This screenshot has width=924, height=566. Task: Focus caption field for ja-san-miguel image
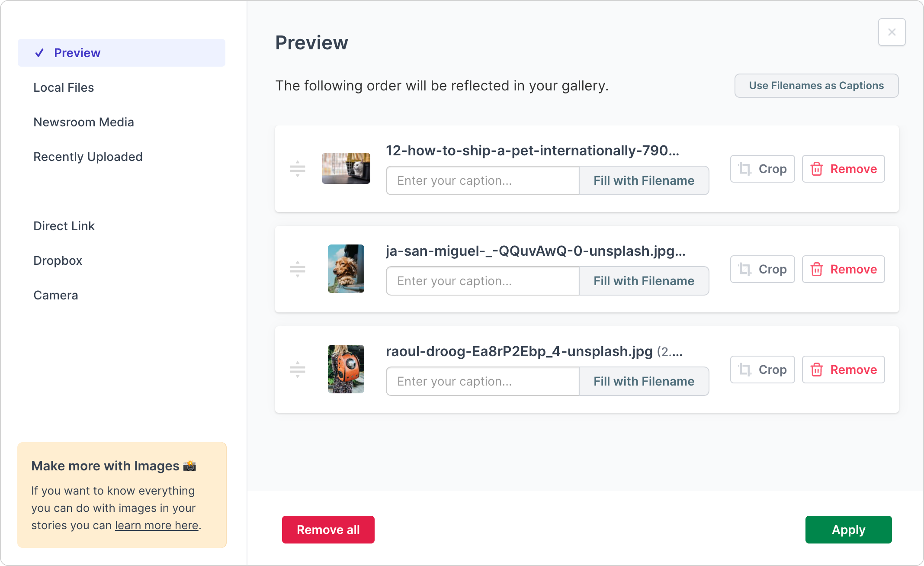482,281
